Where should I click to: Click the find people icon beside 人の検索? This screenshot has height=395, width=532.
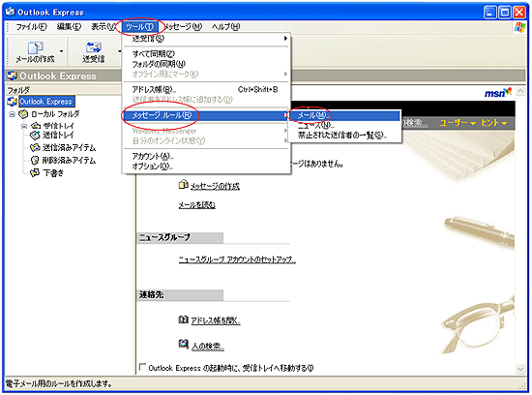point(183,345)
